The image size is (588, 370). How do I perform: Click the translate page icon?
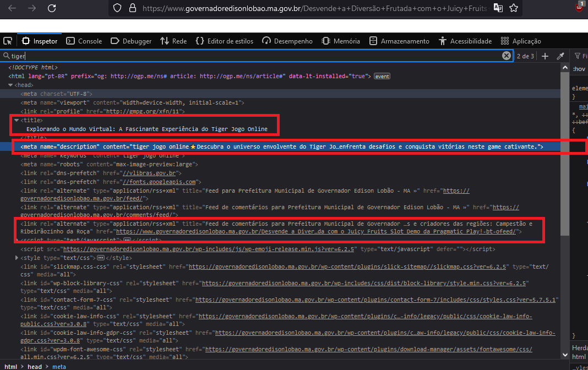(498, 8)
